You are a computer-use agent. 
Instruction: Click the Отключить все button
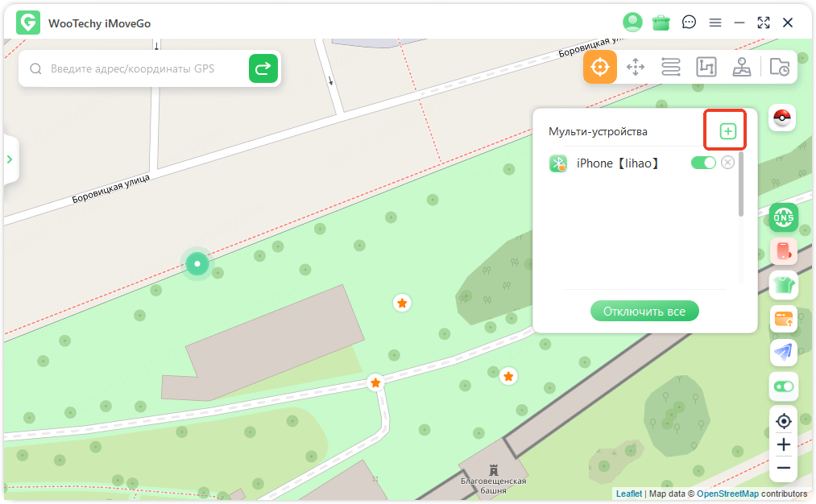(x=644, y=312)
